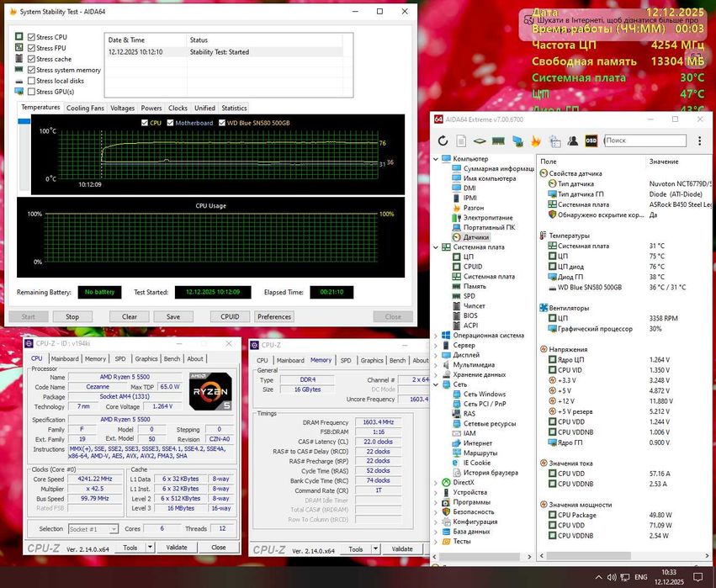Select SPD in the AIDA64 tree
This screenshot has height=588, width=716.
tap(469, 296)
